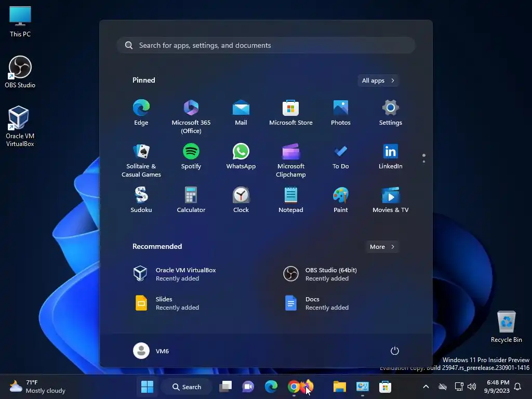Launch WhatsApp
Image resolution: width=532 pixels, height=399 pixels.
coord(241,157)
